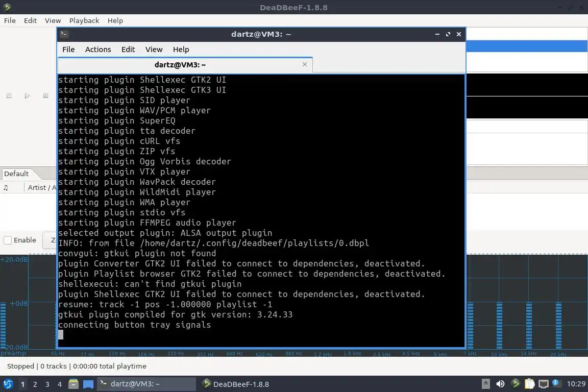Open DeaDBeeF Playback menu
Viewport: 588px width, 392px height.
(x=84, y=20)
